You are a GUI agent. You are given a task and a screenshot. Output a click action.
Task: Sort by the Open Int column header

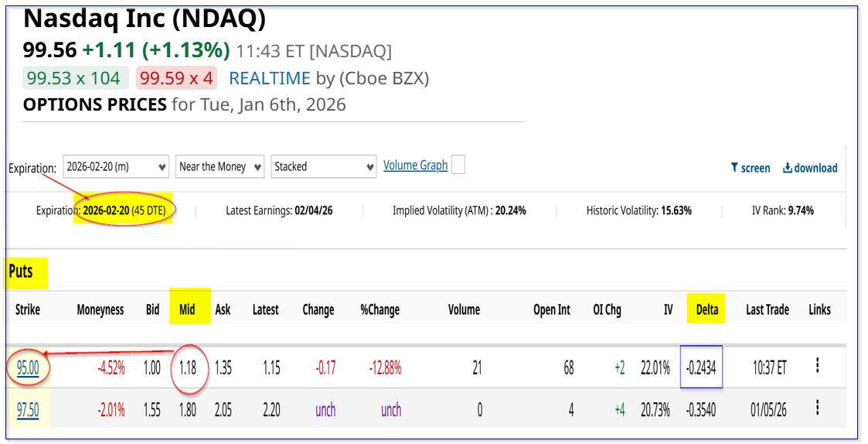(552, 310)
